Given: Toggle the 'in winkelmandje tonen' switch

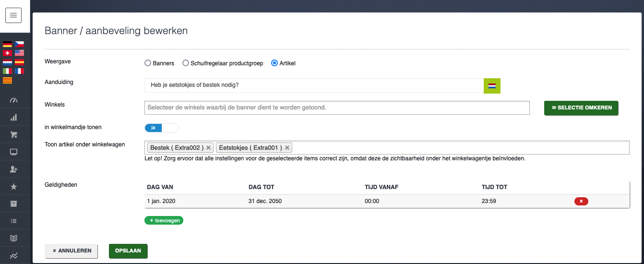Looking at the screenshot, I should point(161,128).
